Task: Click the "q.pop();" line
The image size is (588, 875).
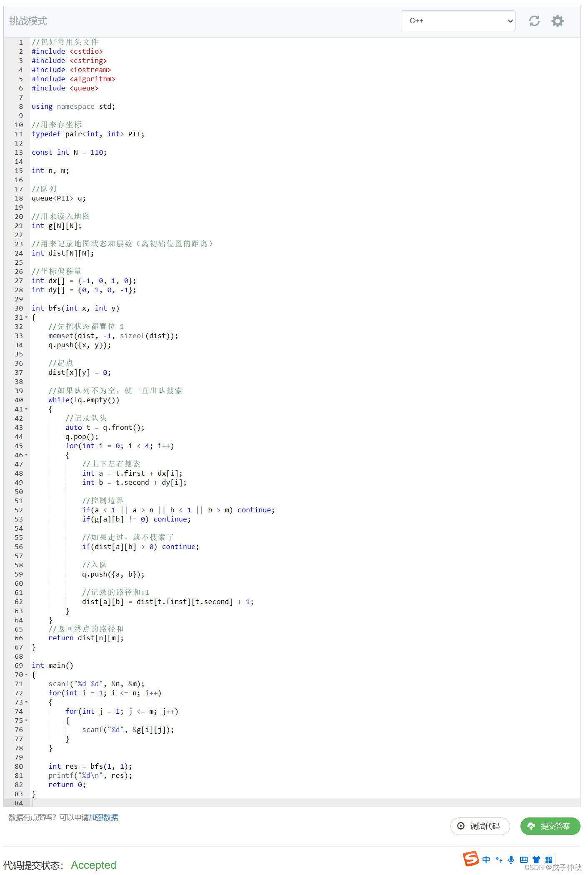Action: click(x=82, y=437)
